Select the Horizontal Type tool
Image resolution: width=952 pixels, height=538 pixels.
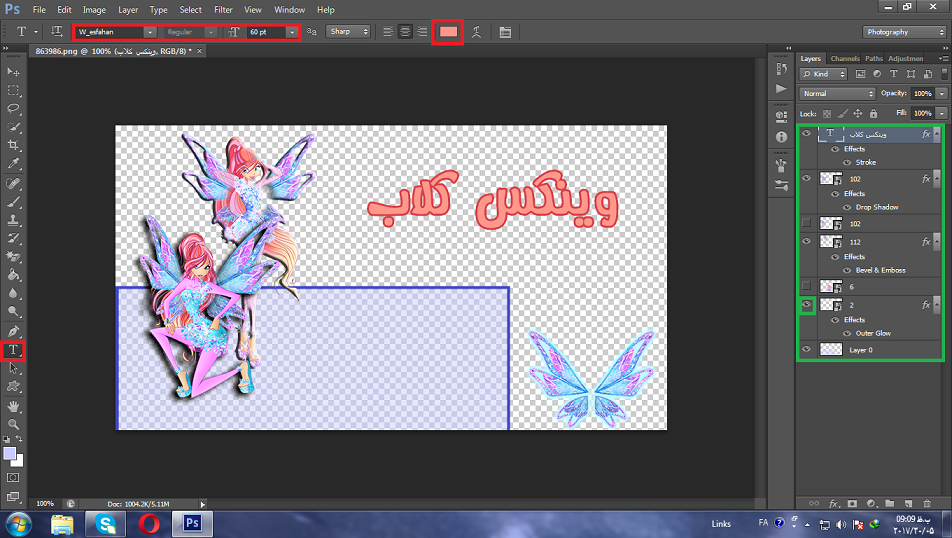click(x=13, y=350)
